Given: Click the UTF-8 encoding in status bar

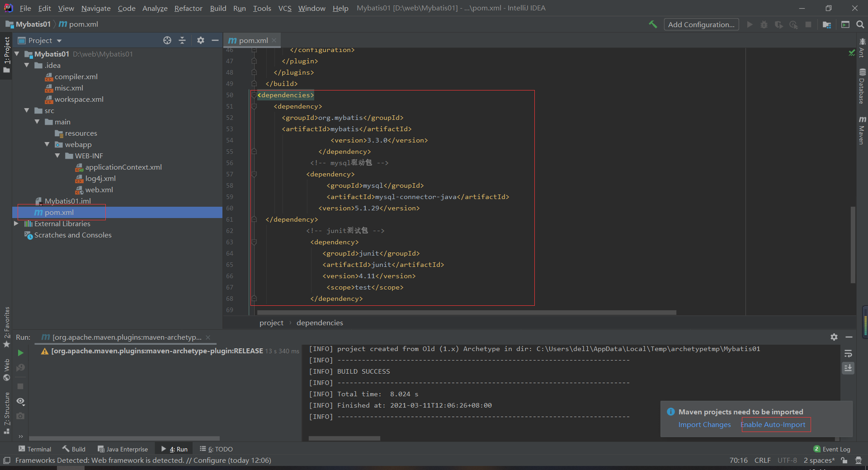Looking at the screenshot, I should 787,461.
